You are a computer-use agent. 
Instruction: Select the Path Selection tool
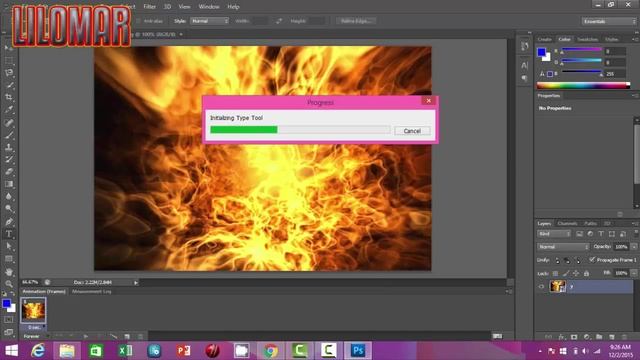click(9, 247)
